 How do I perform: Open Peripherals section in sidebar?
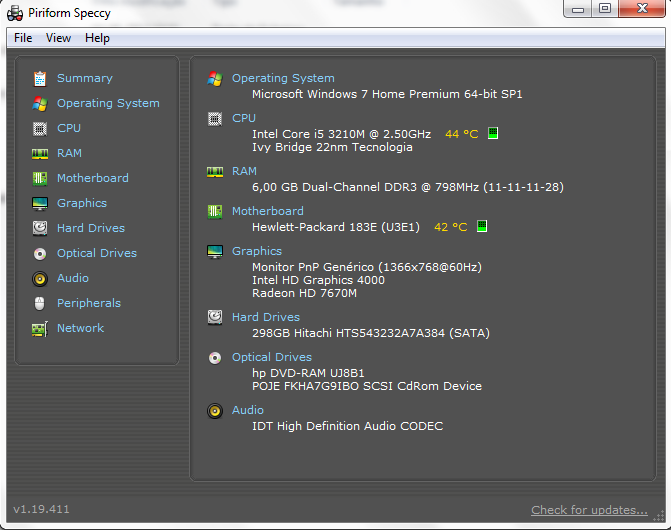pos(89,303)
